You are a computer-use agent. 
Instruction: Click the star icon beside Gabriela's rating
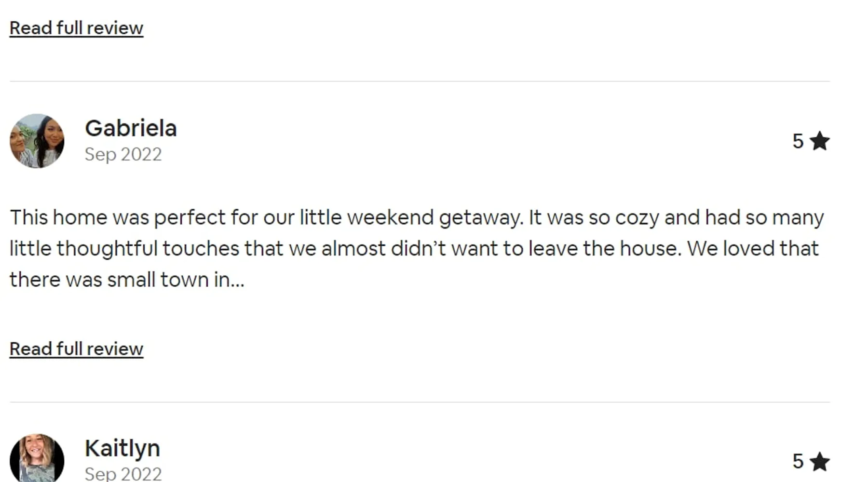click(x=819, y=142)
